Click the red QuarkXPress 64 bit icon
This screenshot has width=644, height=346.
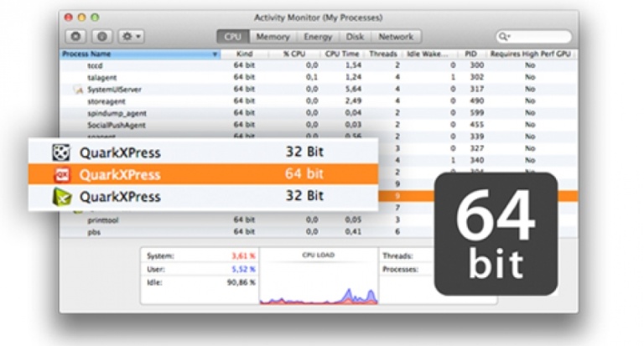pos(60,174)
